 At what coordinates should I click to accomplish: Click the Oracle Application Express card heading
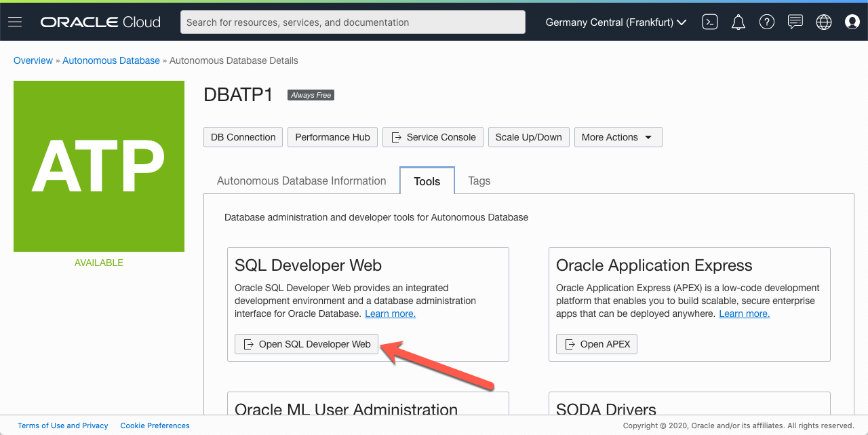point(654,265)
